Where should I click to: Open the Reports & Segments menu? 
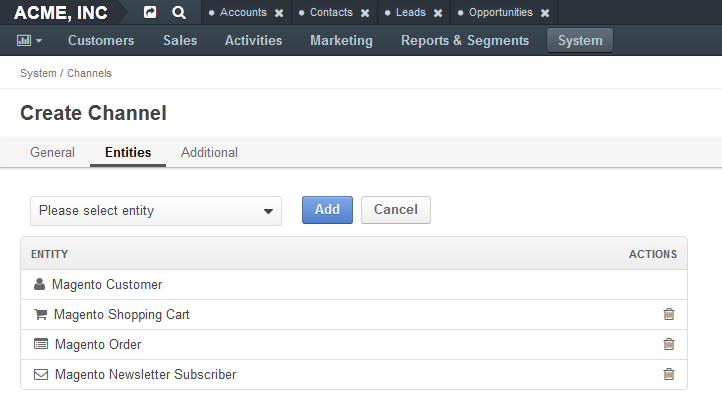[x=465, y=41]
